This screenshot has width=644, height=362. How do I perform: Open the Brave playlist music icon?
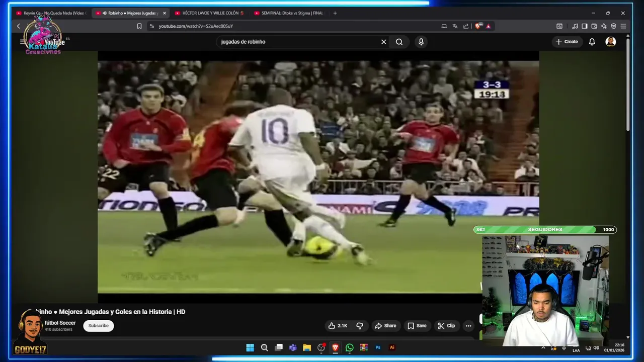[x=575, y=26]
